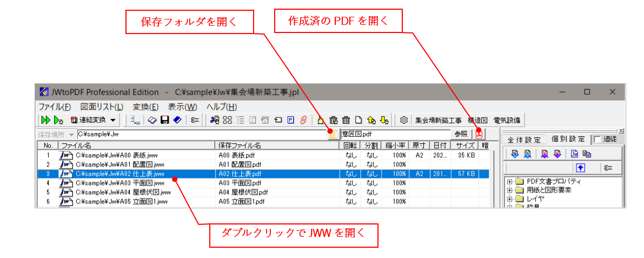
Task: Click the first blue down-arrow settings icon in panel
Action: click(515, 154)
